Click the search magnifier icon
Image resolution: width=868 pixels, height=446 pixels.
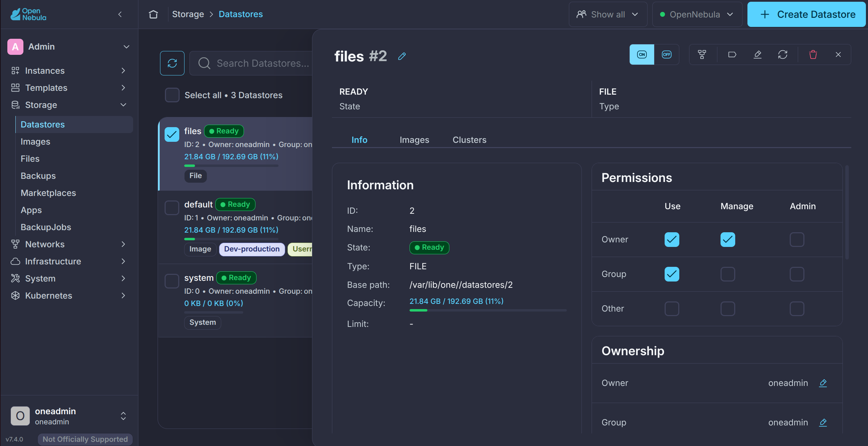pyautogui.click(x=204, y=63)
